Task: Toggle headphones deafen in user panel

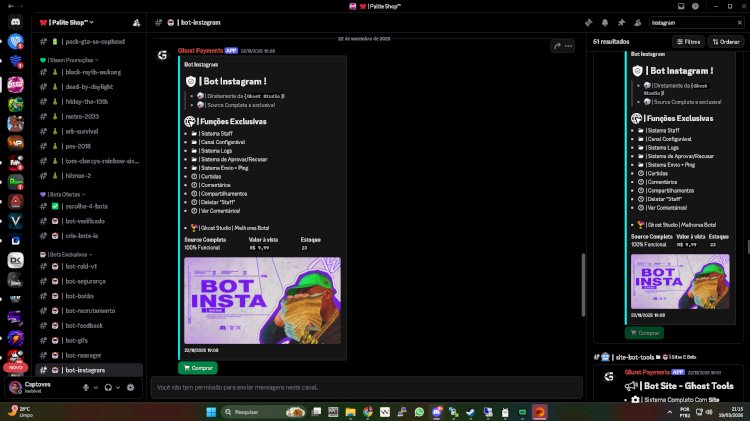Action: [x=108, y=388]
